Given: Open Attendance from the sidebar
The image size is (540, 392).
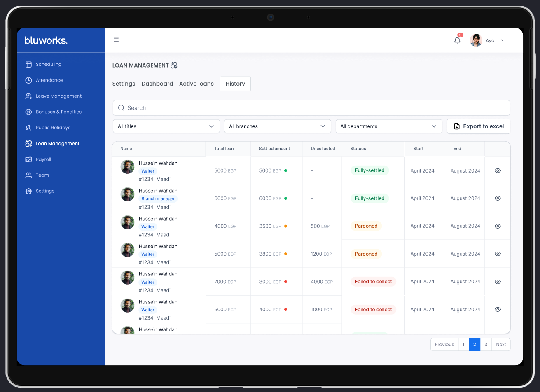Looking at the screenshot, I should pyautogui.click(x=49, y=80).
